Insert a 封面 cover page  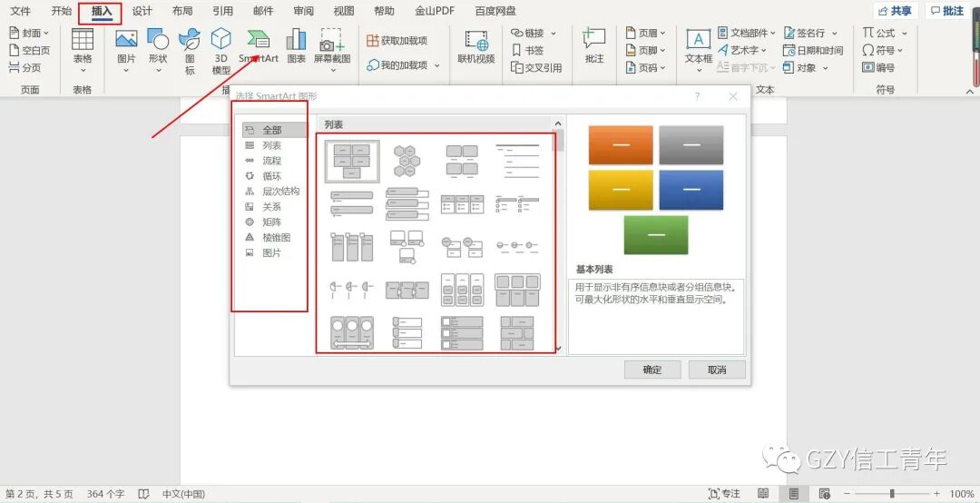29,33
